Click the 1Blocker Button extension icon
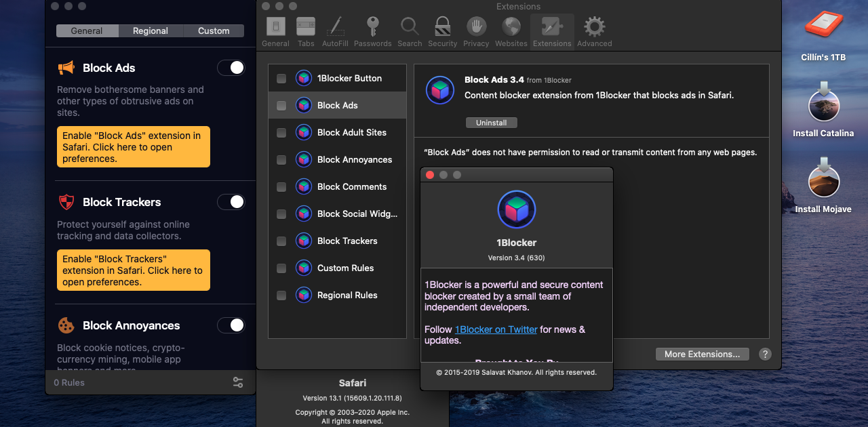868x427 pixels. coord(304,78)
